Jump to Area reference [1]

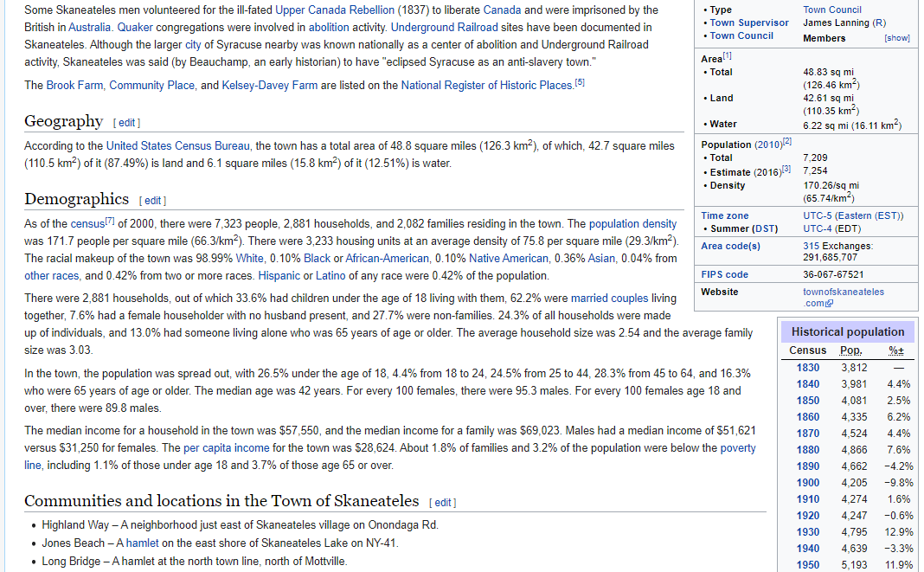728,56
